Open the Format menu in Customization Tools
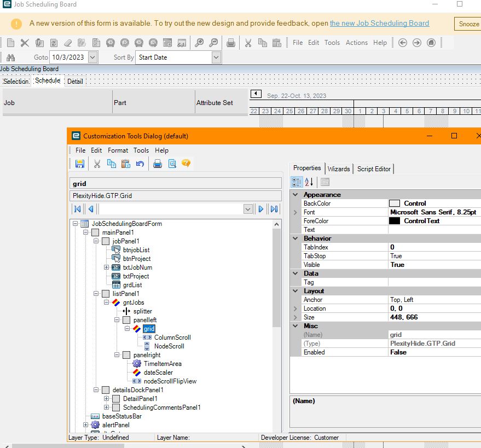This screenshot has height=448, width=481. (117, 150)
